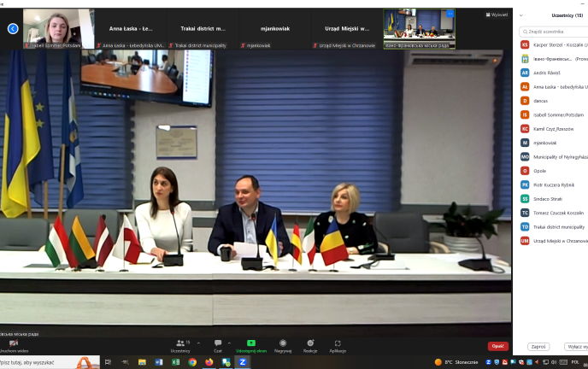The image size is (588, 369).
Task: Select Anna Łaska participant tile
Action: (x=131, y=29)
